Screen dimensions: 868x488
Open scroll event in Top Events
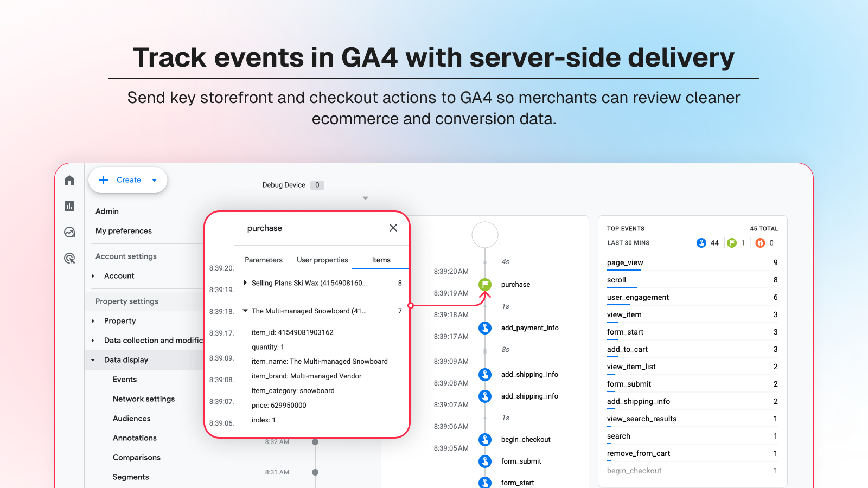(x=616, y=280)
